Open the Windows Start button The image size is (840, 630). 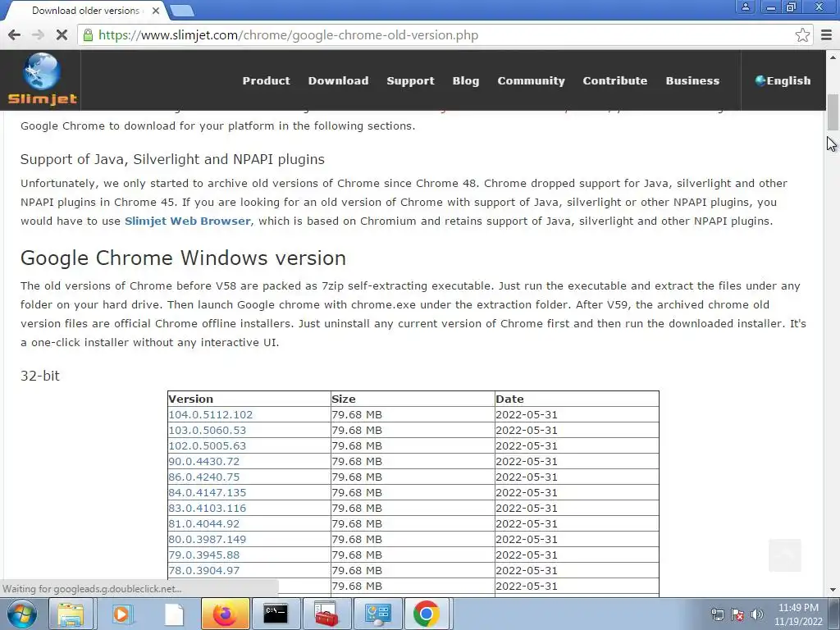22,614
